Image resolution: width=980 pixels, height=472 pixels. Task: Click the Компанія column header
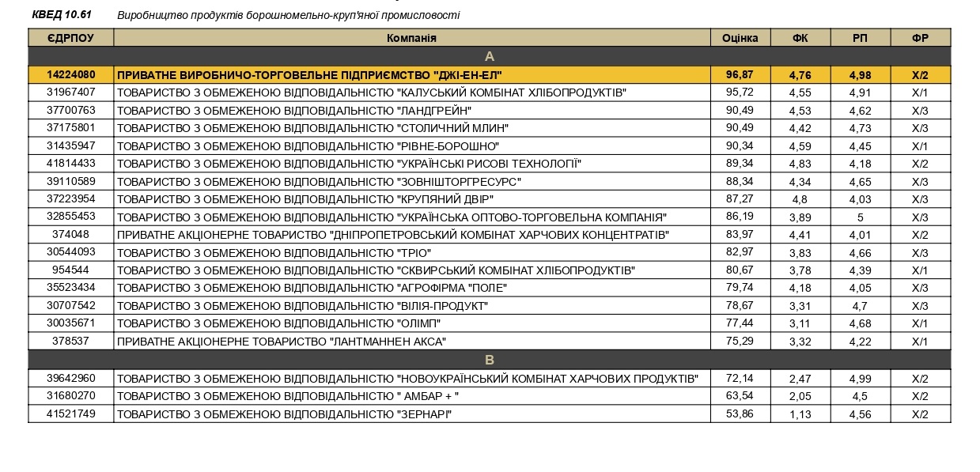point(411,38)
